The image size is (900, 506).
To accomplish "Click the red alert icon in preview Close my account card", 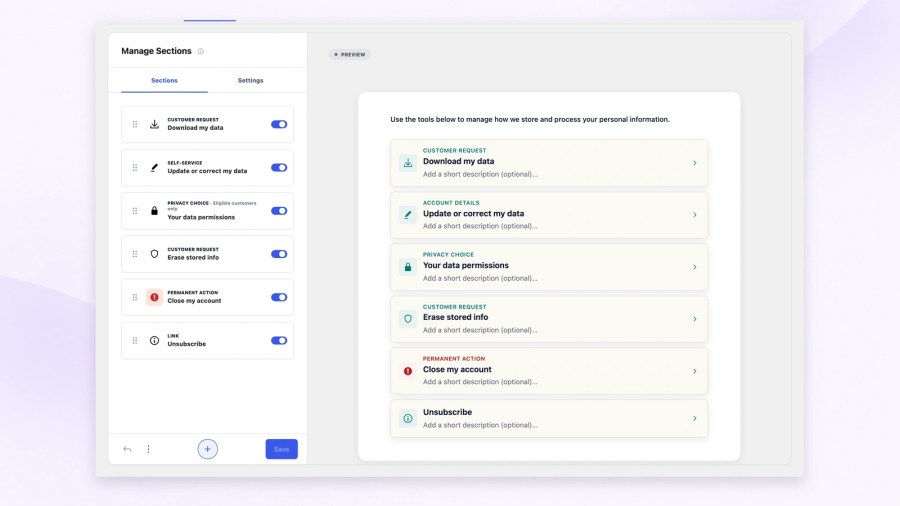I will pyautogui.click(x=408, y=371).
